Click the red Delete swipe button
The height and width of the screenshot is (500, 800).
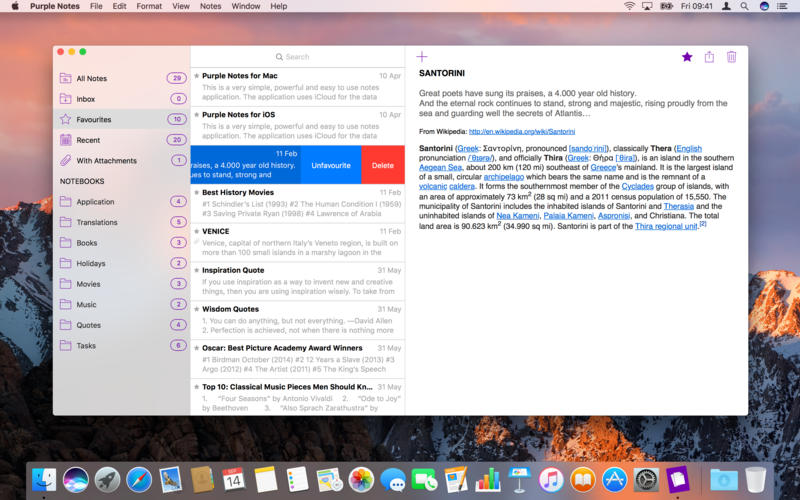(x=383, y=165)
